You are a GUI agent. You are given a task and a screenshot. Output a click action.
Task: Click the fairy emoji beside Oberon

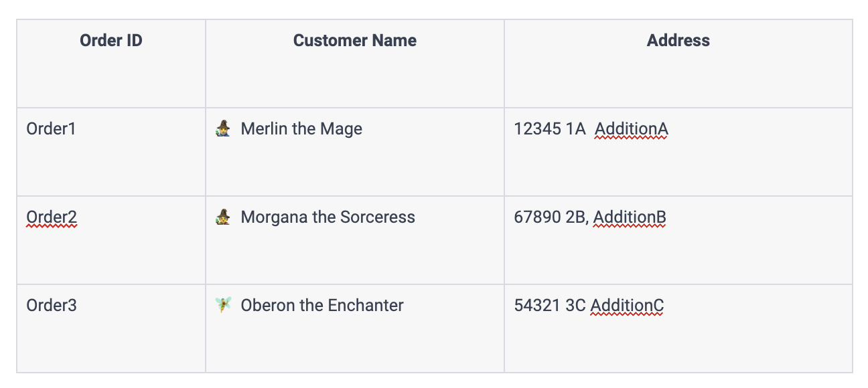(223, 305)
